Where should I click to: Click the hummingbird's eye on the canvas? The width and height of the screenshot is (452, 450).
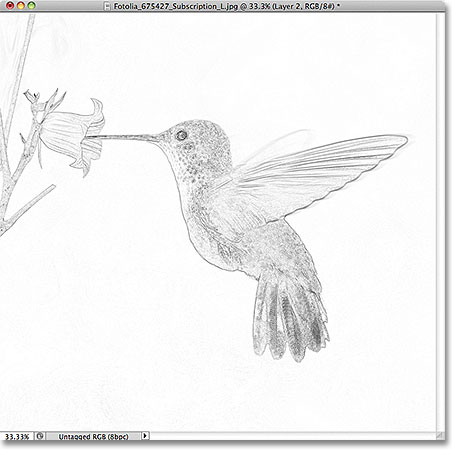click(181, 135)
